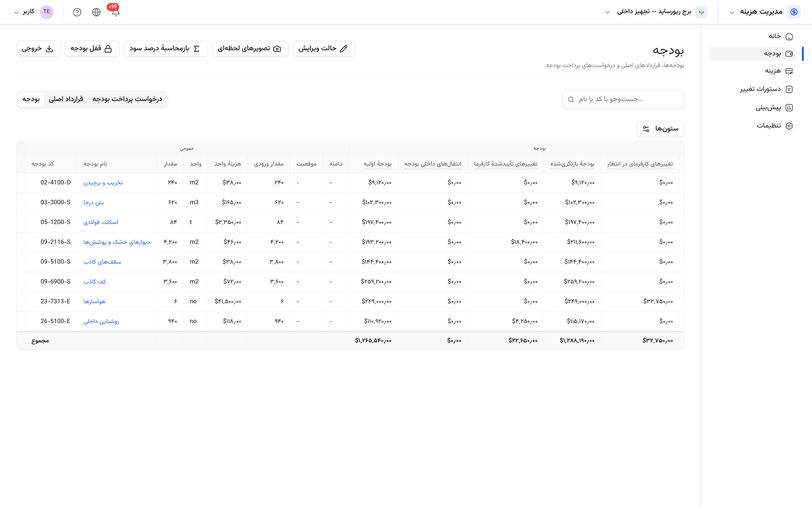The image size is (812, 508).
Task: Click بازمحاسبهٔ درصد سود button
Action: click(166, 49)
